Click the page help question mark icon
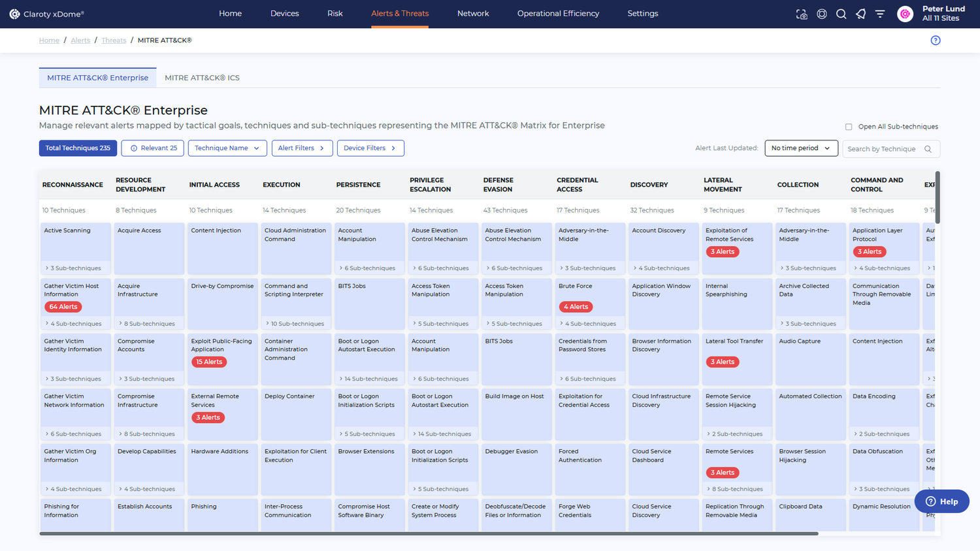The width and height of the screenshot is (980, 551). click(x=936, y=40)
